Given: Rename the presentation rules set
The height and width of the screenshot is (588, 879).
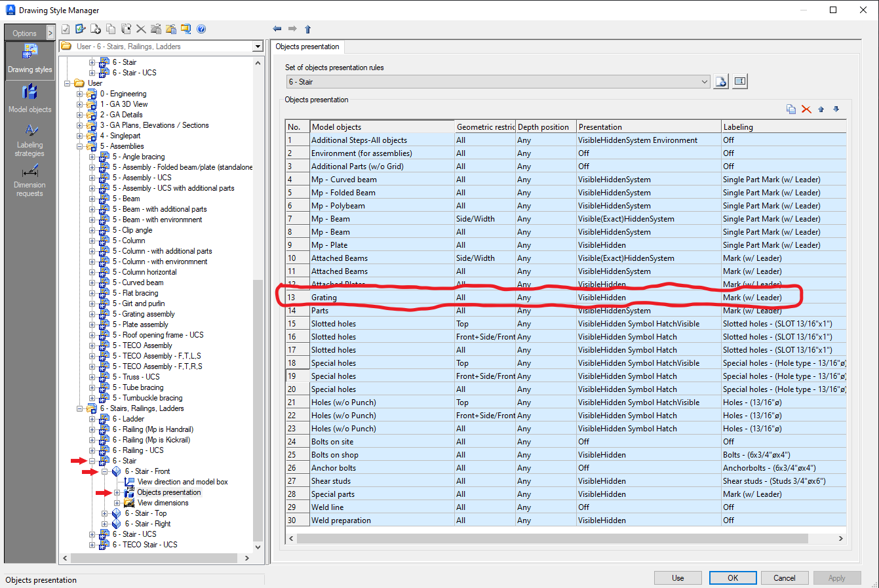Looking at the screenshot, I should click(x=741, y=81).
